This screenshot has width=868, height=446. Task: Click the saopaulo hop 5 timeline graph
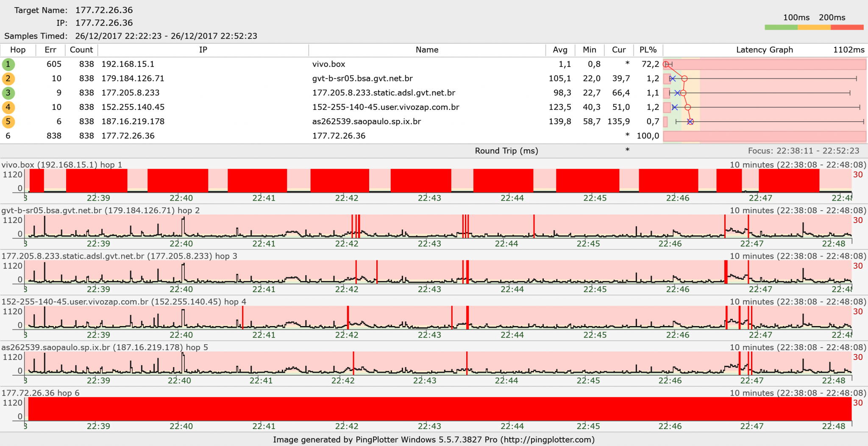pos(438,363)
